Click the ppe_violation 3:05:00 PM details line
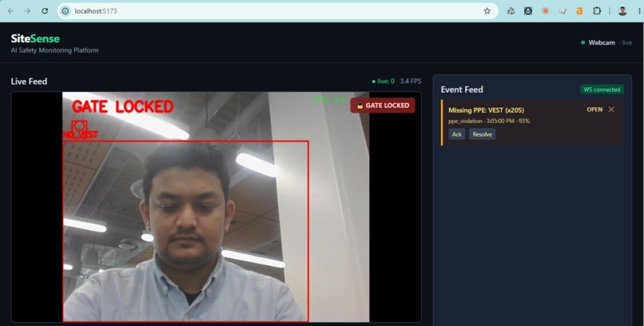 (489, 121)
